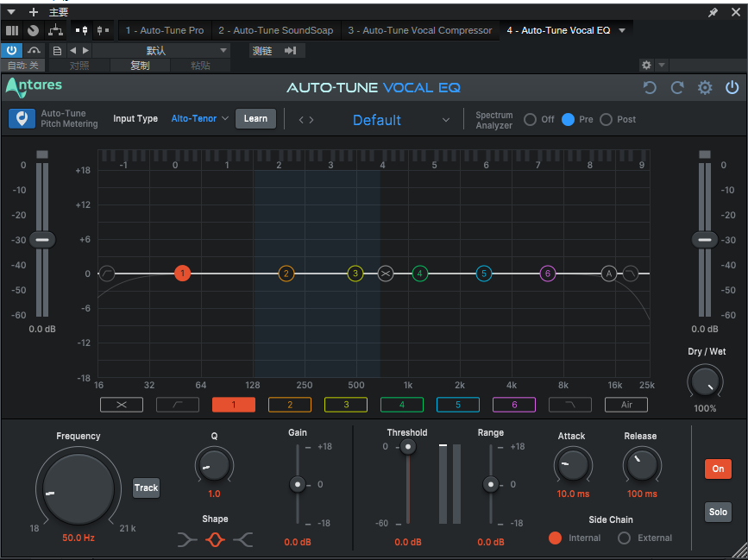The image size is (748, 560).
Task: Pin the plugin window
Action: click(713, 12)
